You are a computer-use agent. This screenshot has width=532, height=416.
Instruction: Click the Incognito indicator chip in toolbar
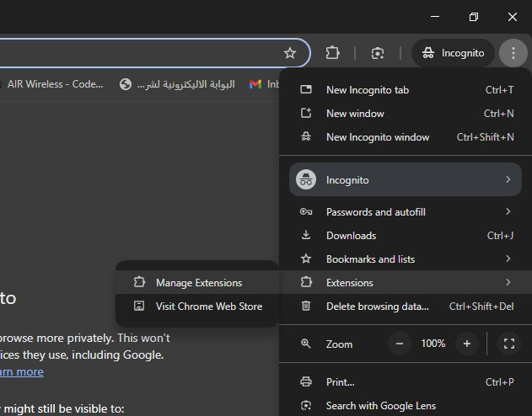coord(454,53)
